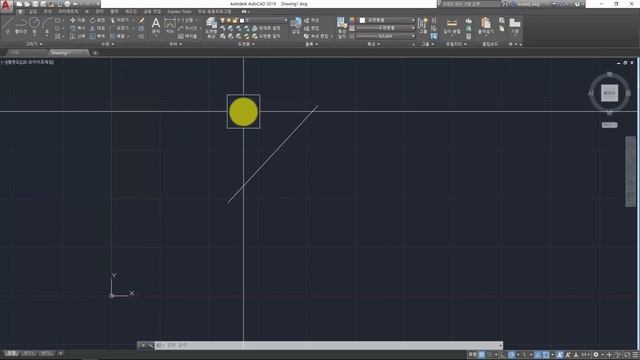Expand the Annotation panel title arrow
Image resolution: width=640 pixels, height=360 pixels.
coord(180,44)
